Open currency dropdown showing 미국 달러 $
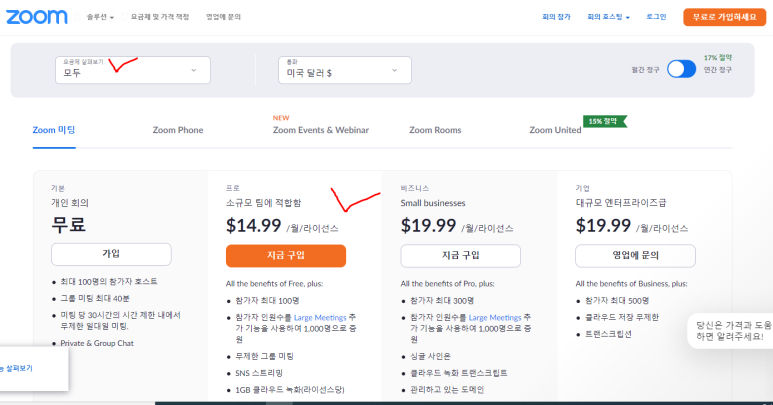Screen dimensions: 773x405 pyautogui.click(x=345, y=70)
